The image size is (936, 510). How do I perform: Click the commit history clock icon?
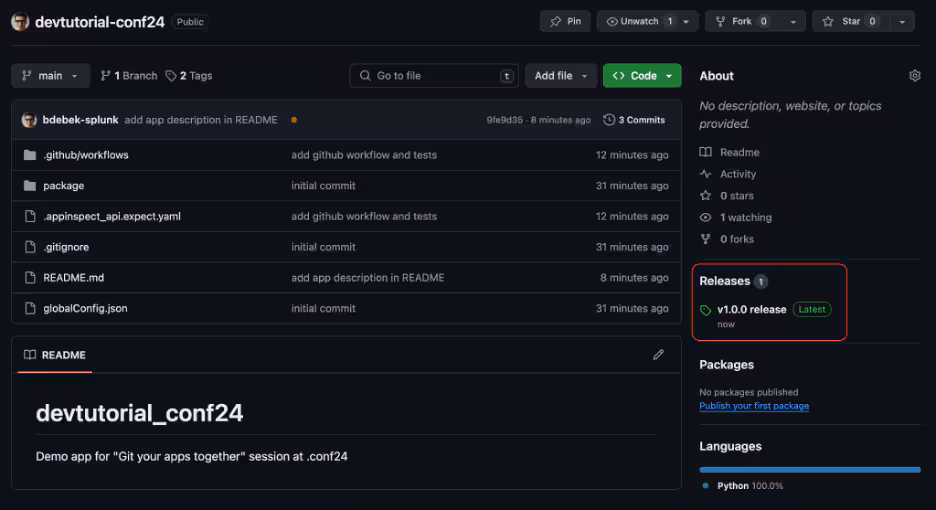[x=609, y=120]
